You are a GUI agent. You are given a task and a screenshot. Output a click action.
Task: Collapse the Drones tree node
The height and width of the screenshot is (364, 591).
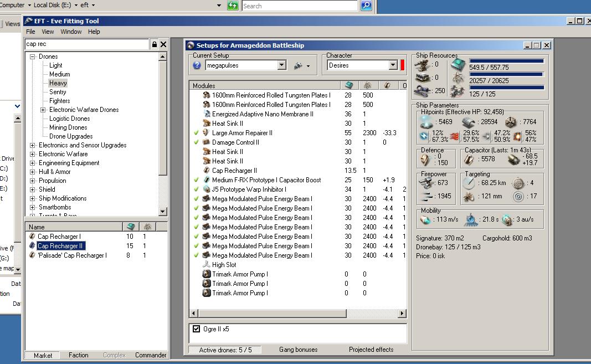[x=33, y=57]
